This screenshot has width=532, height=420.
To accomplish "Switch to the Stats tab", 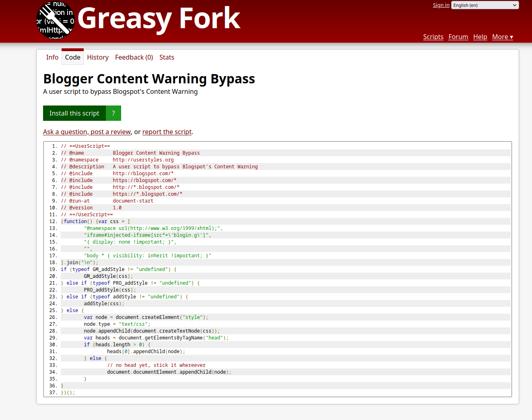I will click(167, 57).
